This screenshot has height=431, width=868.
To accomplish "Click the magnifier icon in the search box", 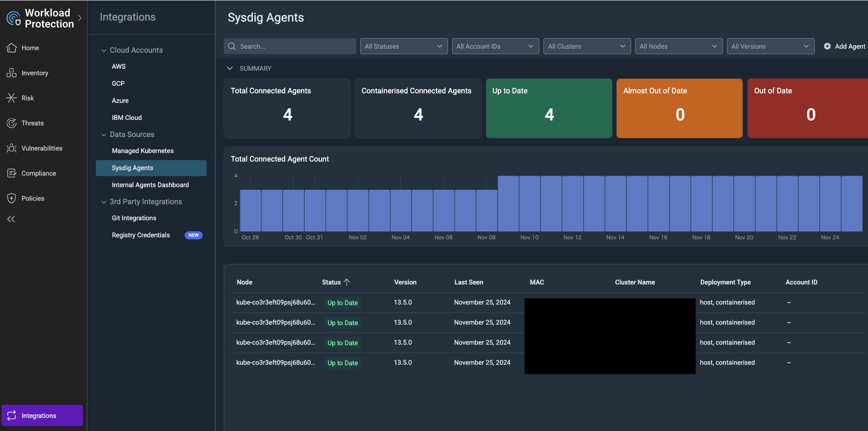I will coord(232,46).
